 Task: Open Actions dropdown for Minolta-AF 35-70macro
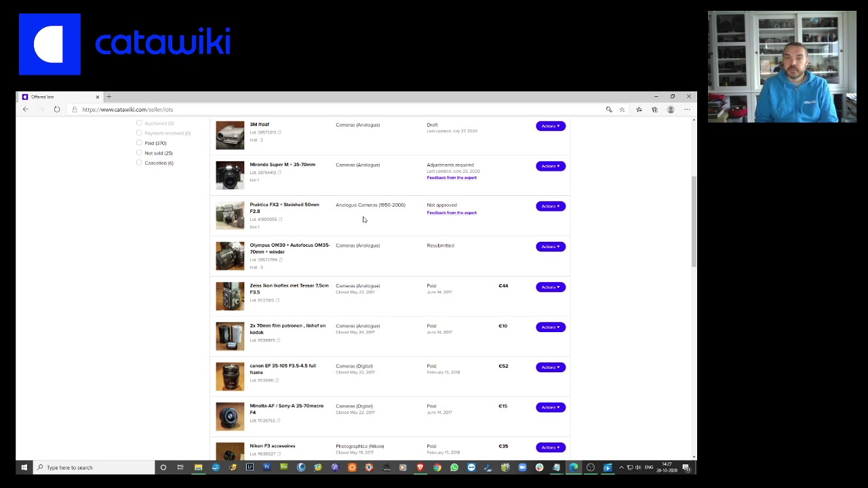551,407
